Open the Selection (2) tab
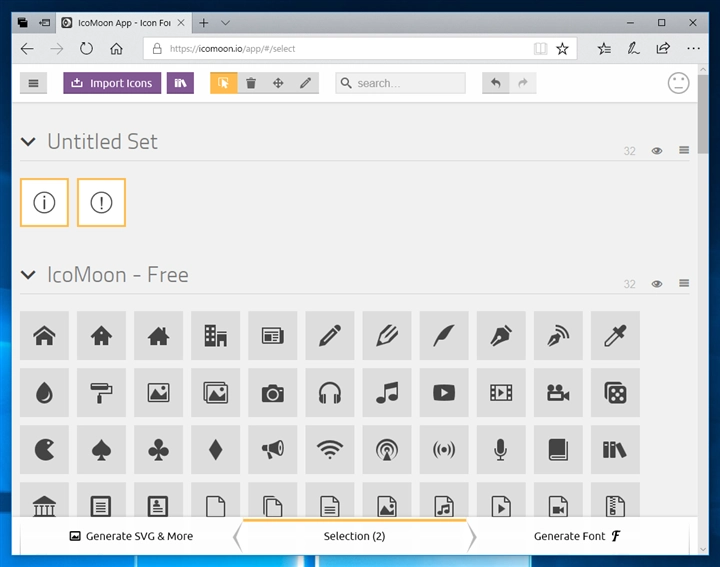The image size is (720, 567). tap(354, 536)
